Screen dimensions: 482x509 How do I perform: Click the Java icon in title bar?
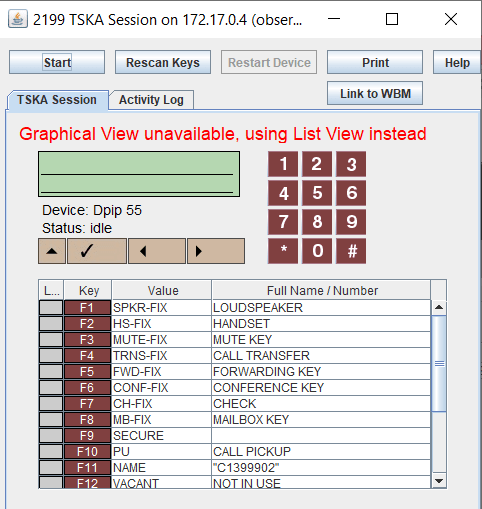(x=18, y=19)
